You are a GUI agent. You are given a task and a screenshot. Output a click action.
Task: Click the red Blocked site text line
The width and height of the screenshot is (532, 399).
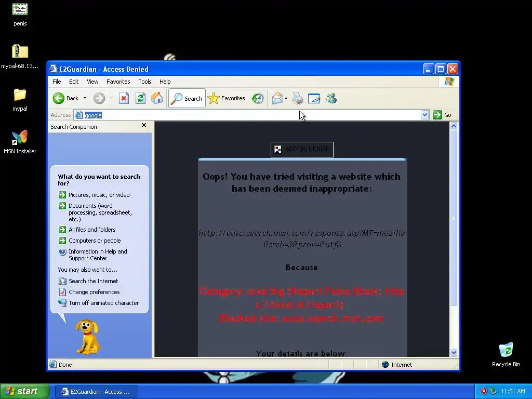pos(302,318)
